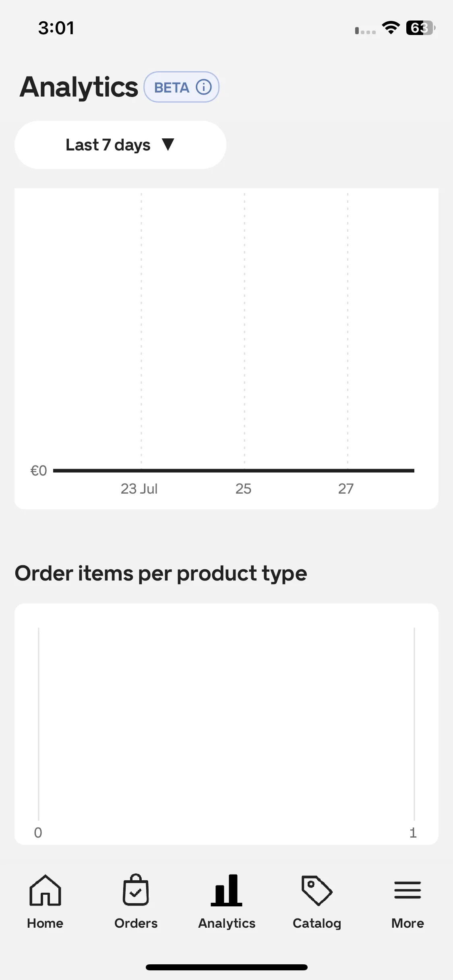Switch to the Orders tab label
The height and width of the screenshot is (980, 453).
(136, 923)
